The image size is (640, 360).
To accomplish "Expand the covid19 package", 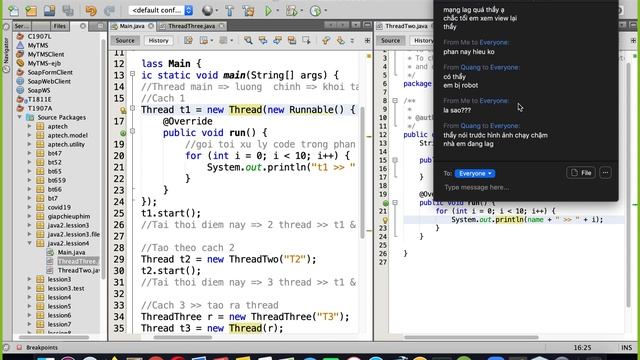I will tap(29, 207).
